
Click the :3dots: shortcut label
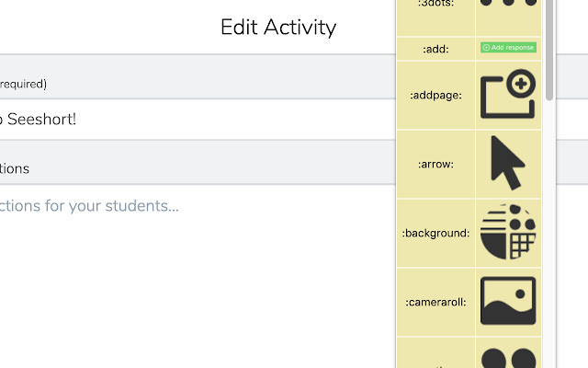click(x=435, y=6)
